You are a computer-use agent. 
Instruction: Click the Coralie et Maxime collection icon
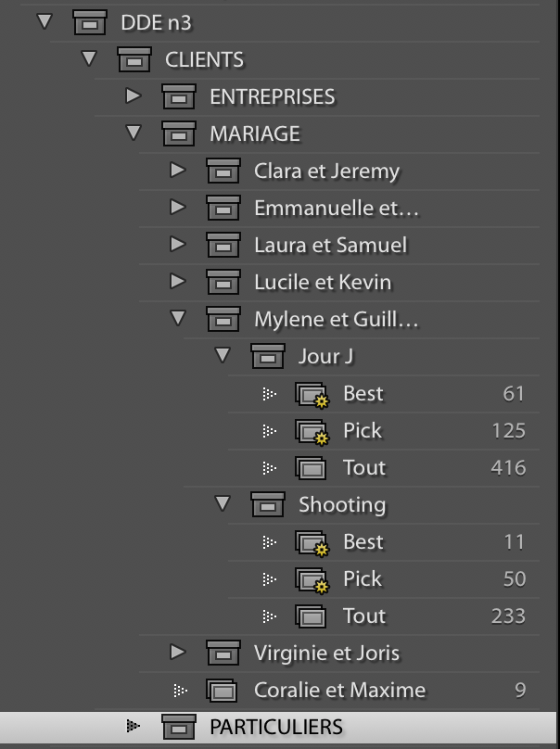[x=222, y=691]
